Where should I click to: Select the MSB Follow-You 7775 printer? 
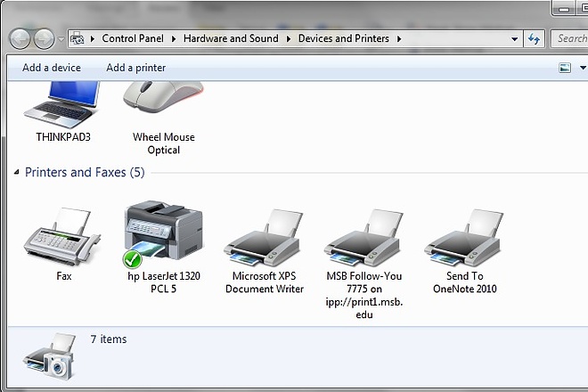363,238
